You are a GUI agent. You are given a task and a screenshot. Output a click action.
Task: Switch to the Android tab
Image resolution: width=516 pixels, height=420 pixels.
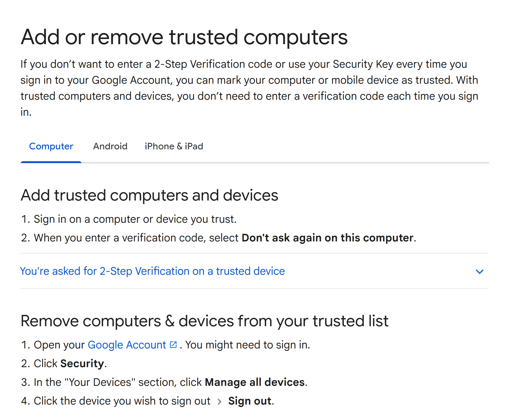point(110,146)
